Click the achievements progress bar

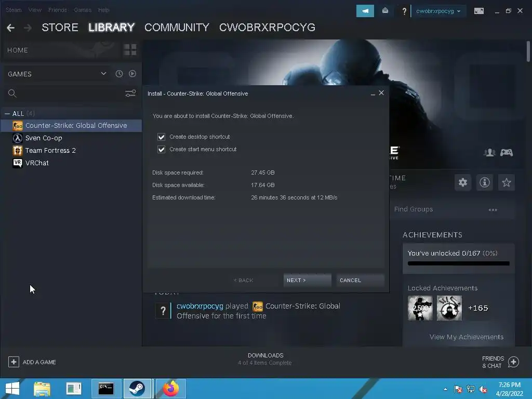click(458, 263)
